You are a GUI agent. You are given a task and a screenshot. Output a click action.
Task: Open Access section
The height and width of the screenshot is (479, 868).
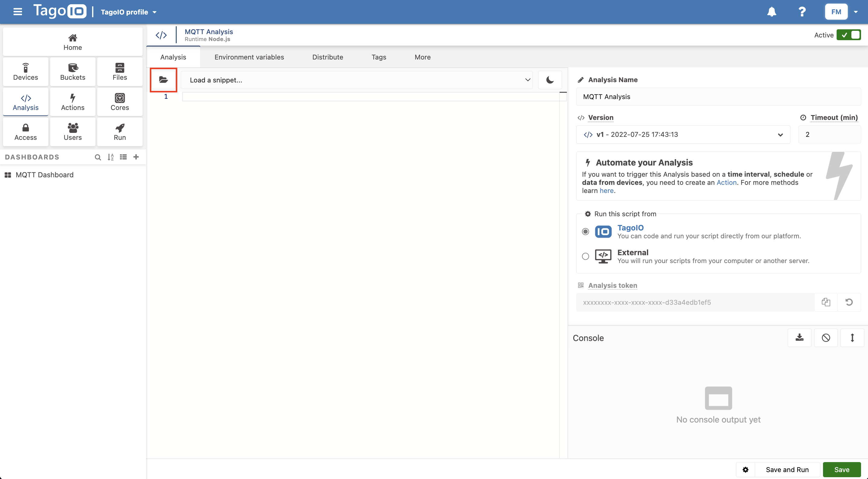click(x=26, y=132)
